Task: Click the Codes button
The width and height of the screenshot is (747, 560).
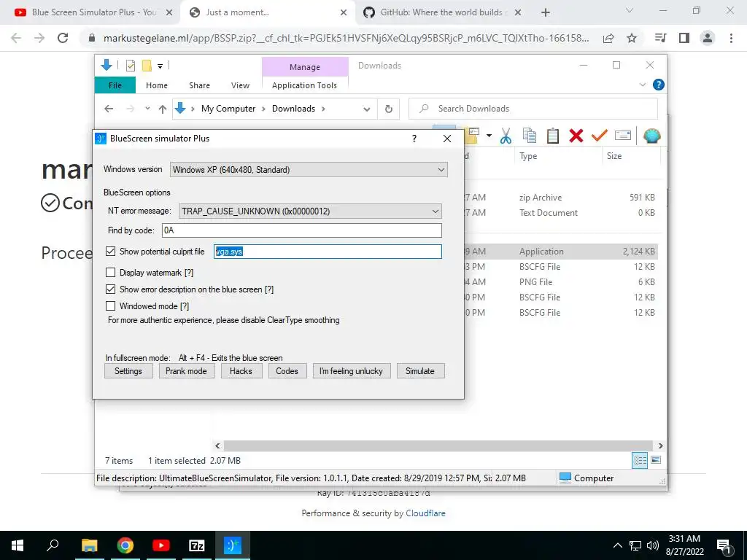Action: pos(287,371)
